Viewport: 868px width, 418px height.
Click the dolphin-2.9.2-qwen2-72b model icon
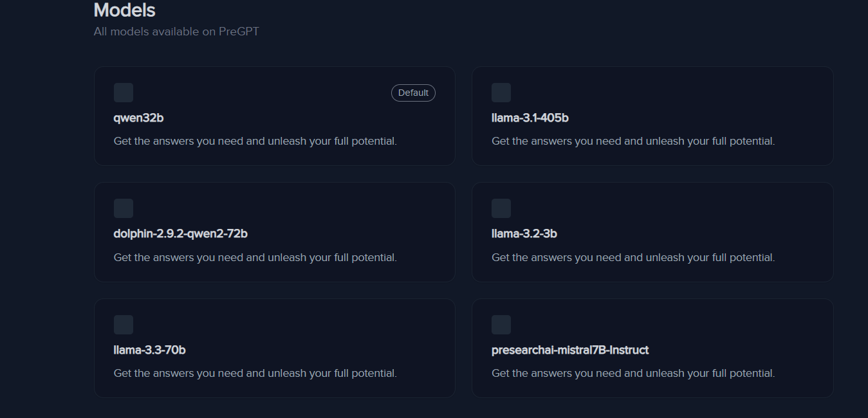pyautogui.click(x=124, y=208)
